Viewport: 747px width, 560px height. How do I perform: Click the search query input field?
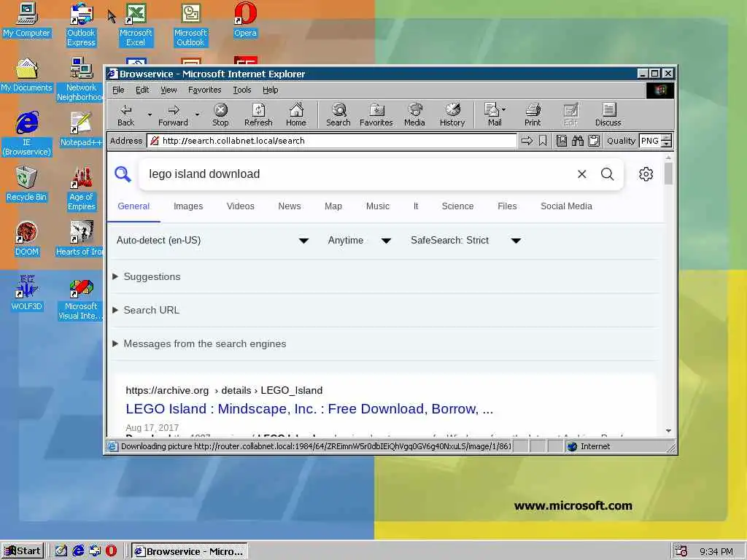(x=357, y=174)
